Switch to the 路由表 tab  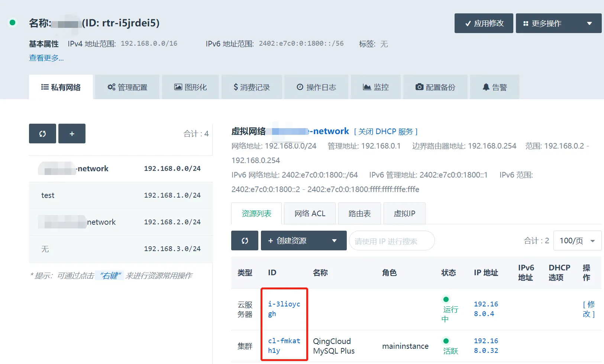[359, 214]
